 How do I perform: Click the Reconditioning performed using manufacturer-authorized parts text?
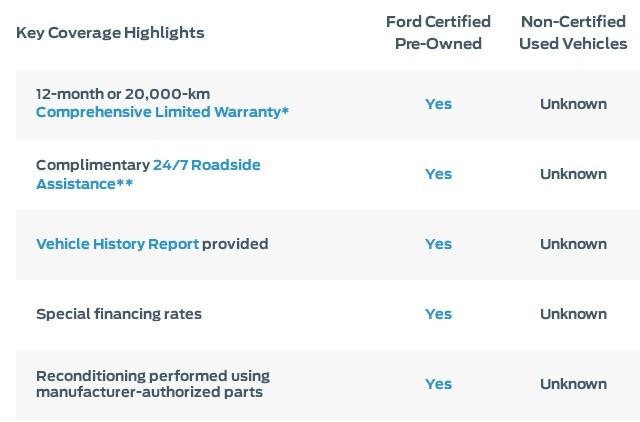coord(153,384)
